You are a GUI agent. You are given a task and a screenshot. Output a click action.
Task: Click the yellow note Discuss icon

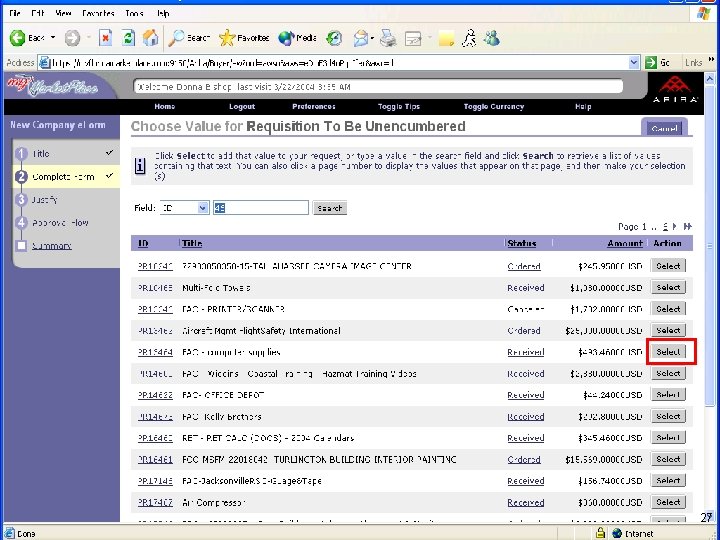coord(446,39)
